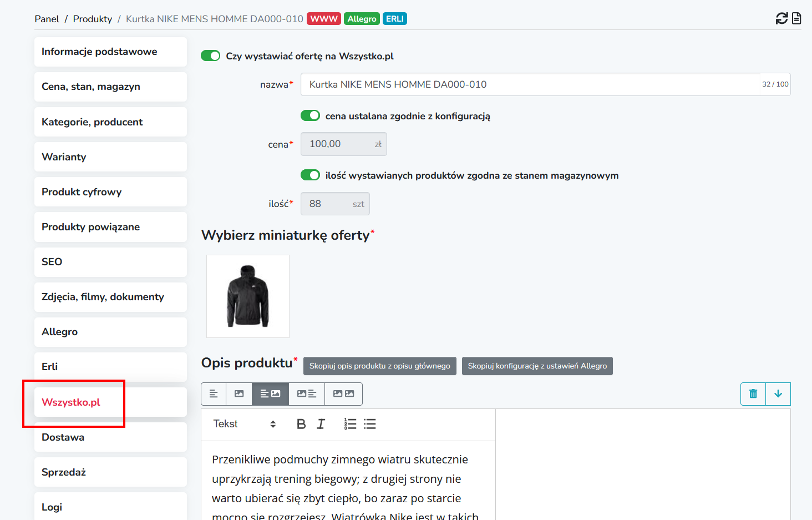Insert bulleted list in the editor
This screenshot has width=812, height=520.
(x=370, y=424)
